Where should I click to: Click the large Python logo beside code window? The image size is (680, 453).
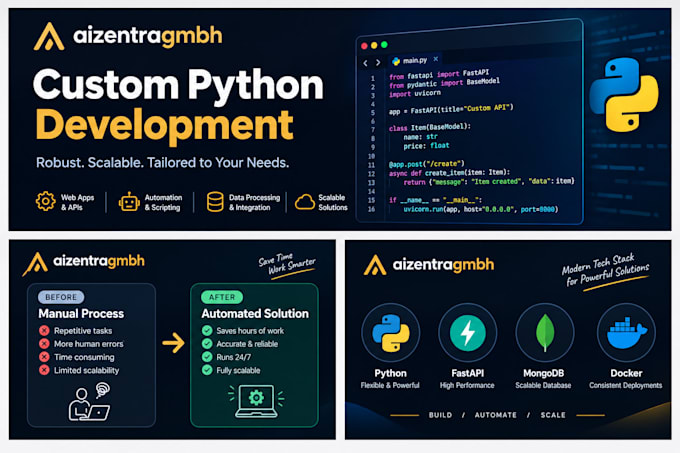(624, 95)
